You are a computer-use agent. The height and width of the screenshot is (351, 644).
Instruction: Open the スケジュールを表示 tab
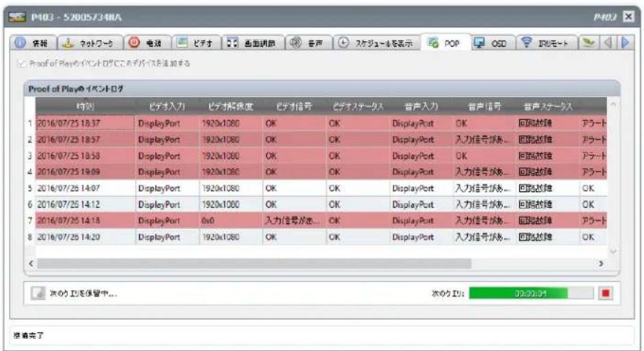[377, 43]
